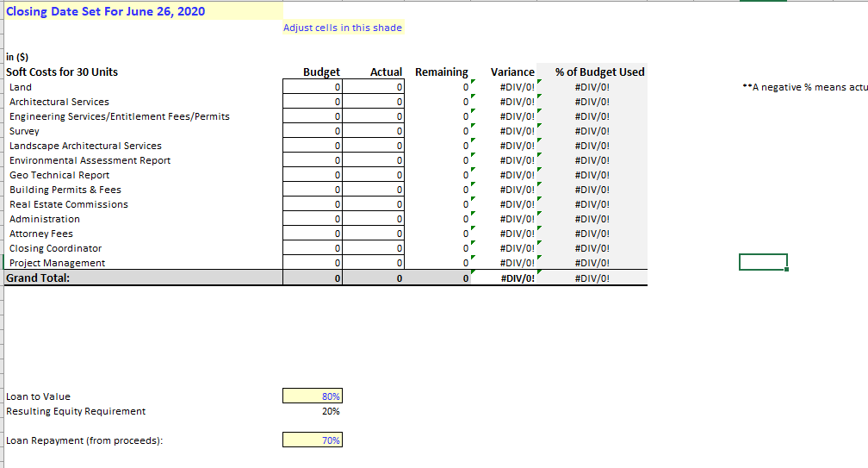Select the Attorney Fees label

(41, 234)
